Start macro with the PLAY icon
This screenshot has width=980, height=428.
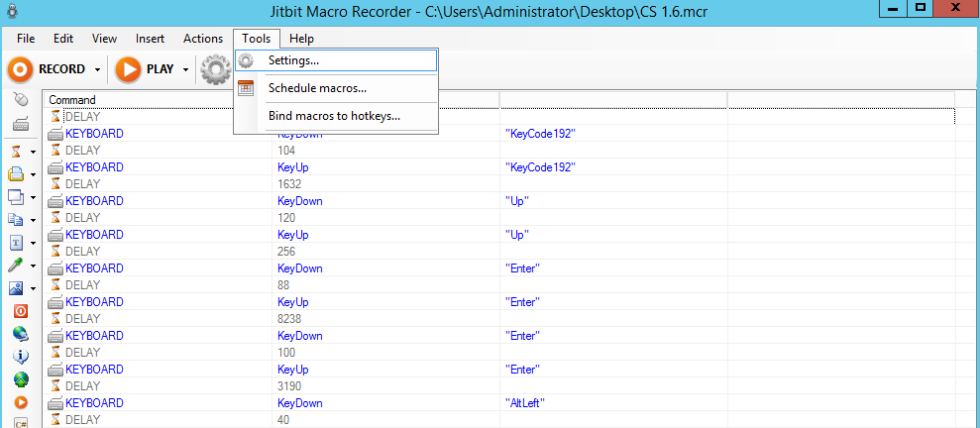(128, 69)
